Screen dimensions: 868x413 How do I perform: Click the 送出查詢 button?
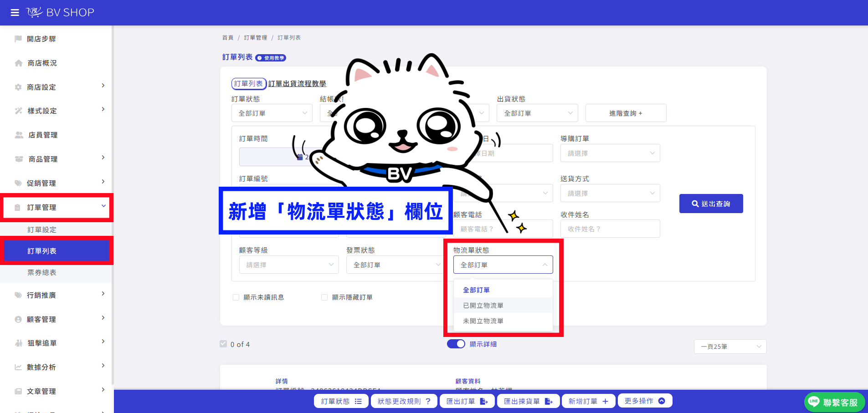tap(711, 204)
